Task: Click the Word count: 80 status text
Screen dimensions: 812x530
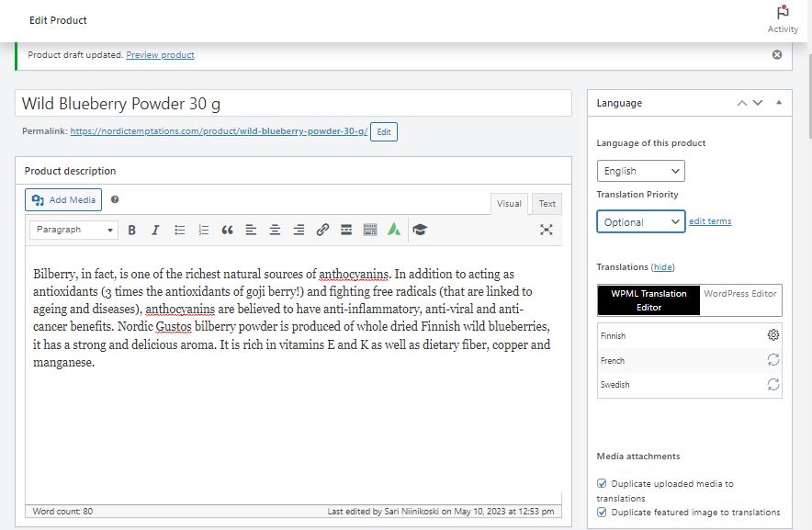Action: point(62,512)
